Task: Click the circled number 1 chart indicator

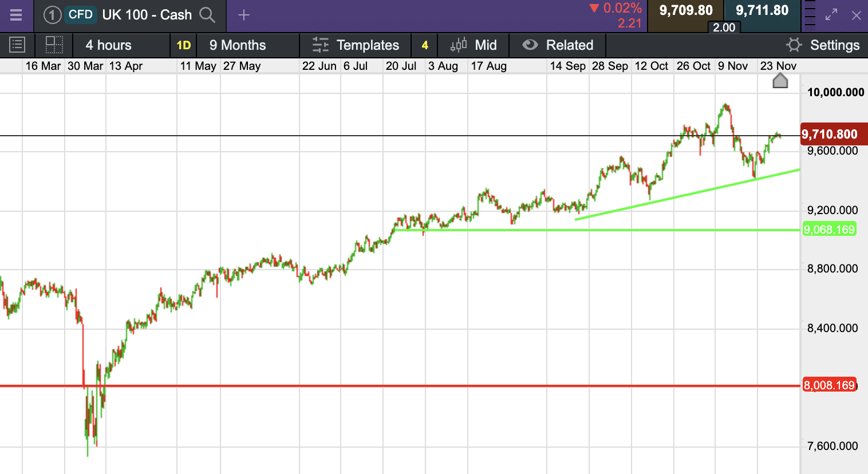Action: point(52,15)
